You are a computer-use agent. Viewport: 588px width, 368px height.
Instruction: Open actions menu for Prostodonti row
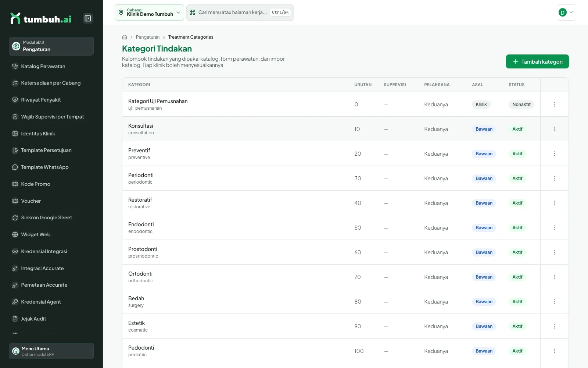click(555, 252)
